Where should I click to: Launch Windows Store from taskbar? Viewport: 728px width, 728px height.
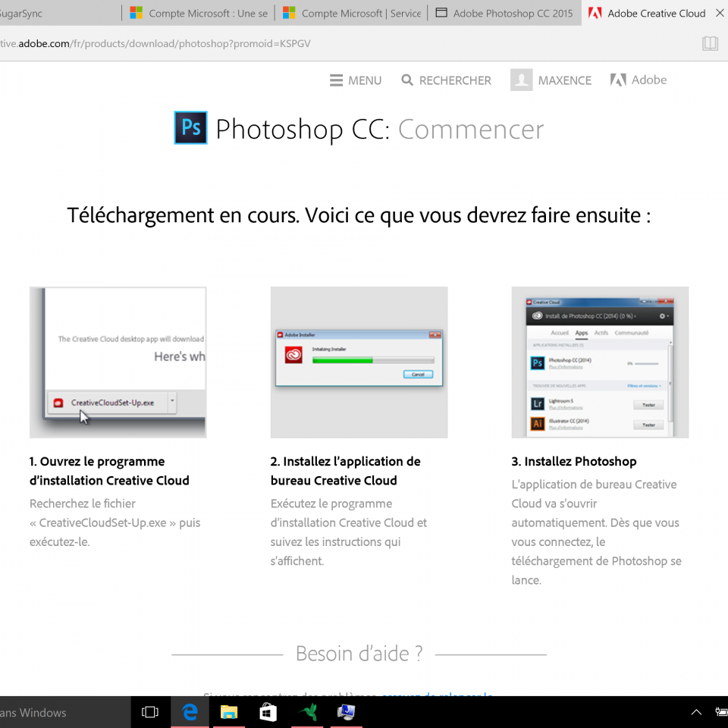(x=268, y=712)
